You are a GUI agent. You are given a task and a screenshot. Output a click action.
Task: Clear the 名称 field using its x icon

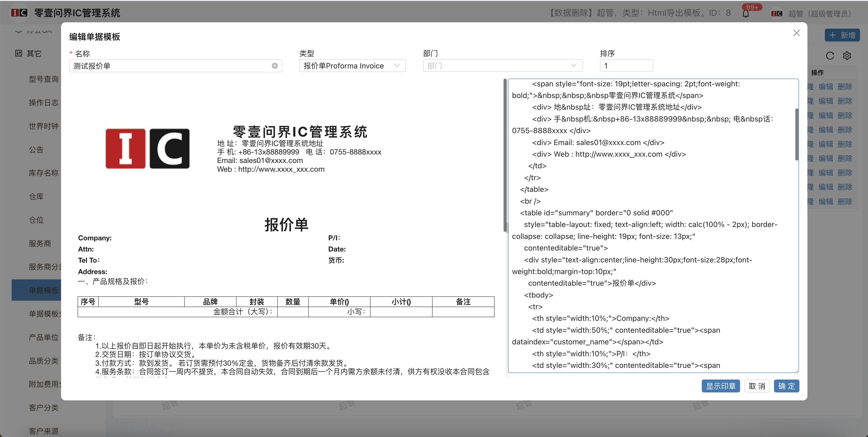click(275, 66)
